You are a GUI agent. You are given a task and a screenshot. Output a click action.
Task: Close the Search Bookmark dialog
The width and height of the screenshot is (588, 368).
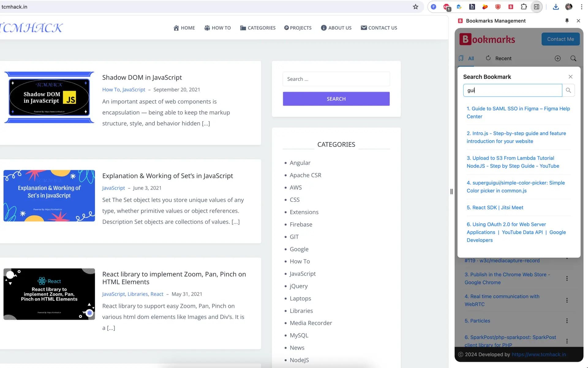(x=570, y=77)
